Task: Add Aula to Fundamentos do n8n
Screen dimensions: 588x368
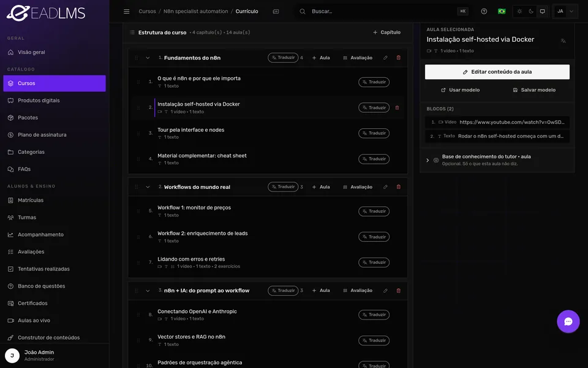Action: pos(321,58)
